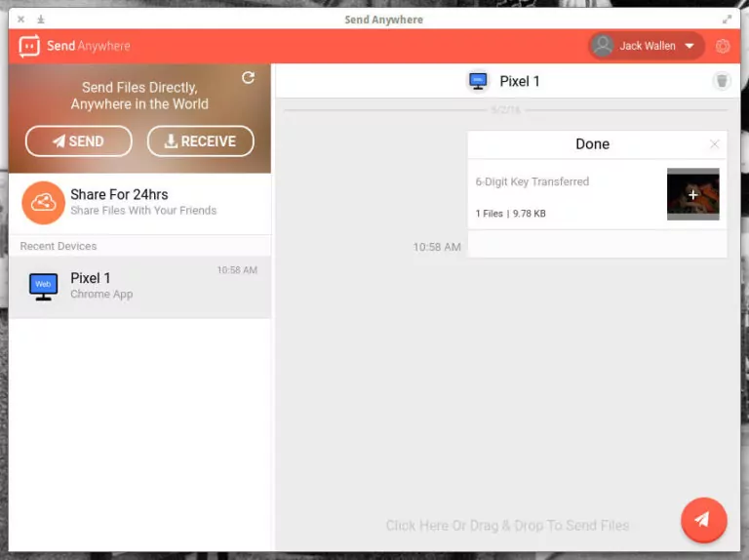This screenshot has height=560, width=749.
Task: Refresh using the circular arrow icon
Action: click(x=248, y=77)
